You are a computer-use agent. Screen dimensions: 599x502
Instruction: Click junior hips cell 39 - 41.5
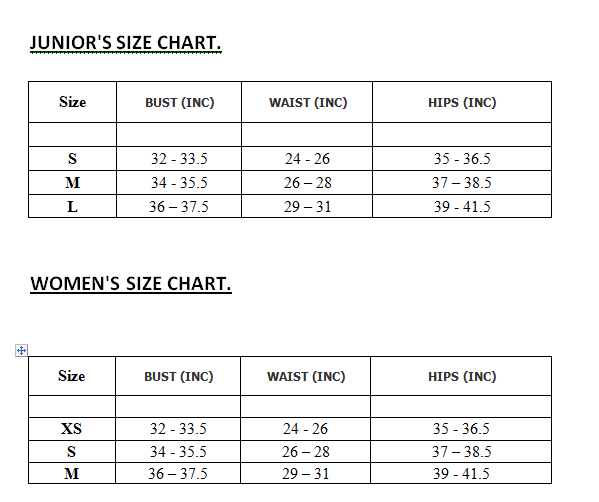(462, 207)
